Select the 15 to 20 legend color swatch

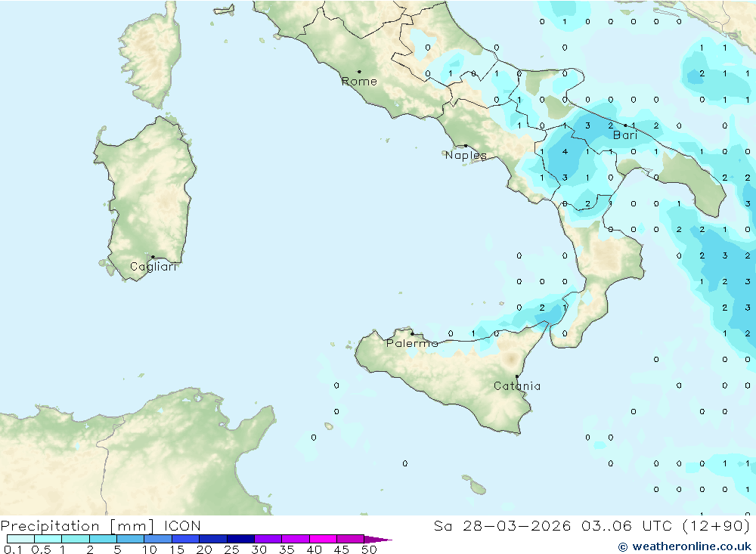tap(186, 539)
